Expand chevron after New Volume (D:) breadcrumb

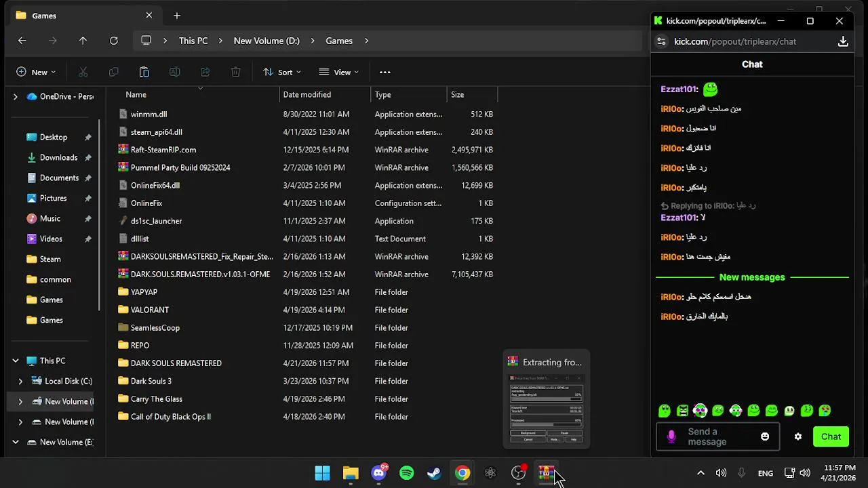pyautogui.click(x=313, y=41)
